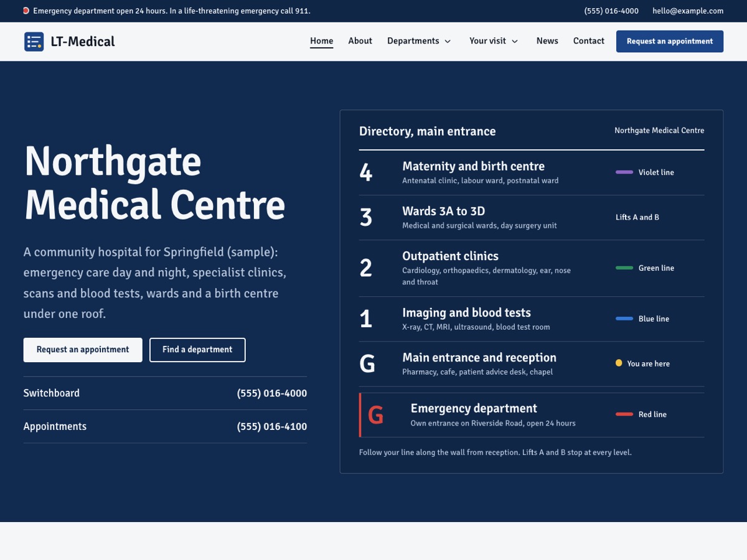Click the Appointments label
The width and height of the screenshot is (747, 560).
(x=55, y=427)
